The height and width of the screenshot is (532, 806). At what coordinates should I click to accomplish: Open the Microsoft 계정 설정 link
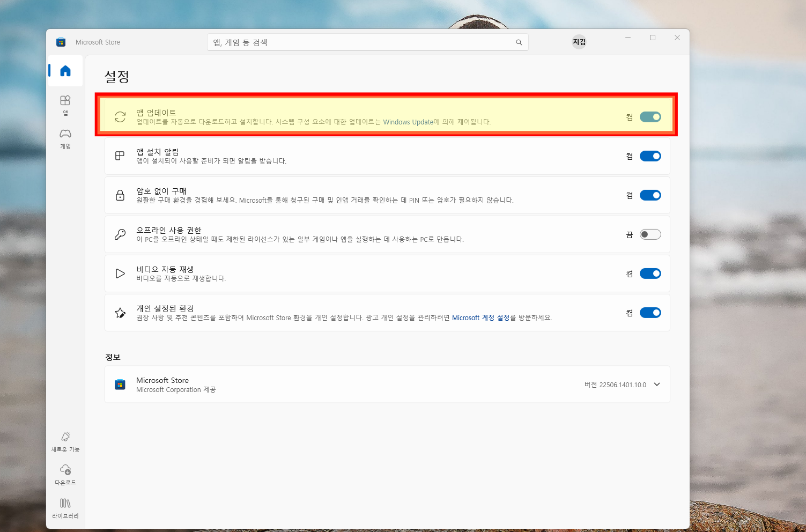[x=480, y=318]
